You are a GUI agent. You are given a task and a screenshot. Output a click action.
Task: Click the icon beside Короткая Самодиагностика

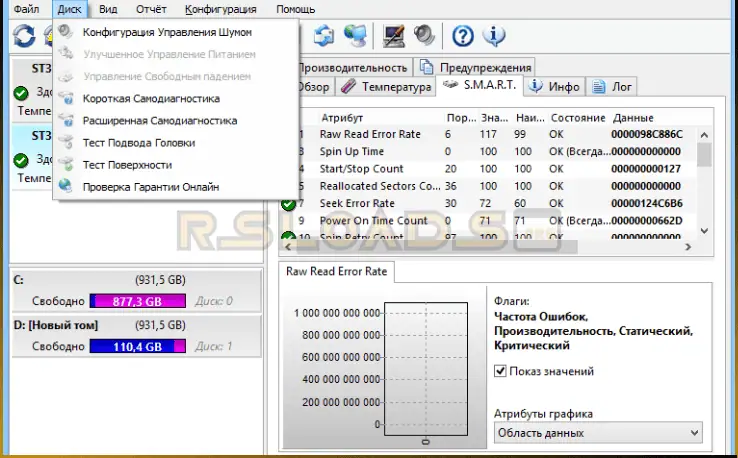66,99
